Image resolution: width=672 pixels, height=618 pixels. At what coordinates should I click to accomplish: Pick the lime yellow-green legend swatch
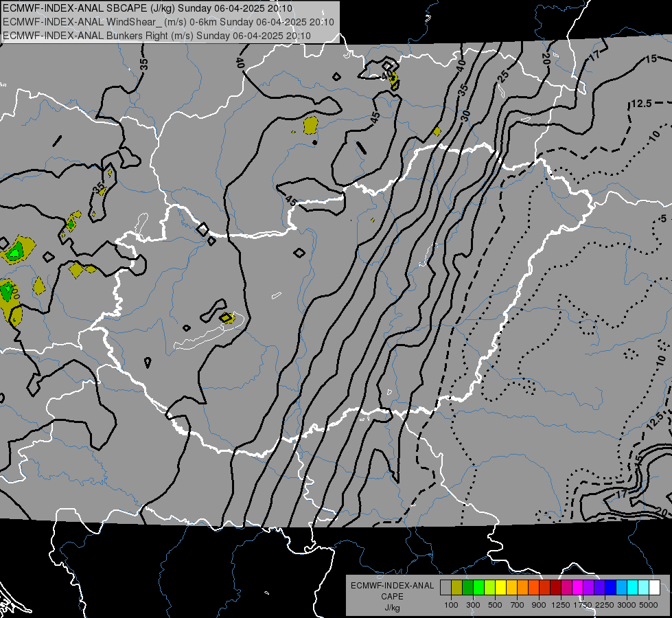coord(489,588)
